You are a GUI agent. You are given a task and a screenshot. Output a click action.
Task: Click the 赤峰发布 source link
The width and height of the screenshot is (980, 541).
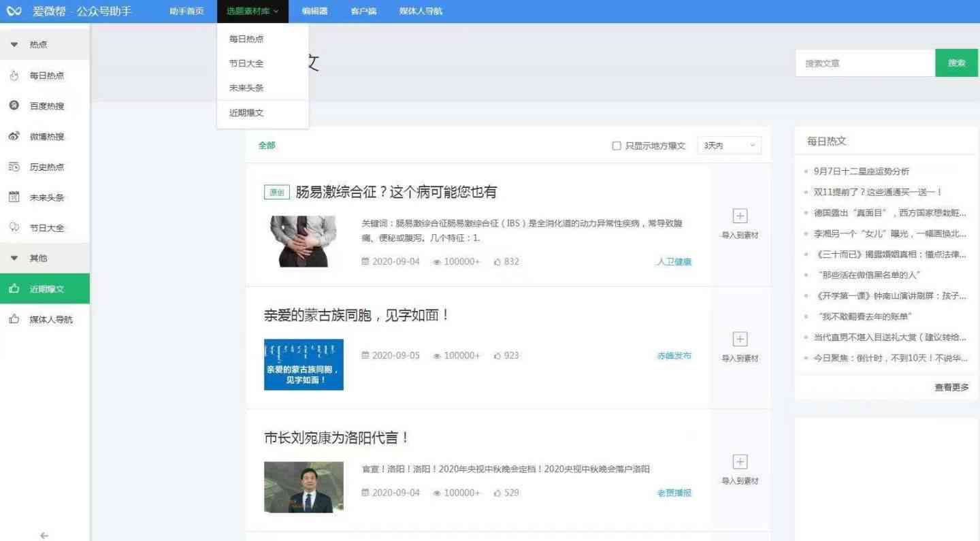pos(674,355)
